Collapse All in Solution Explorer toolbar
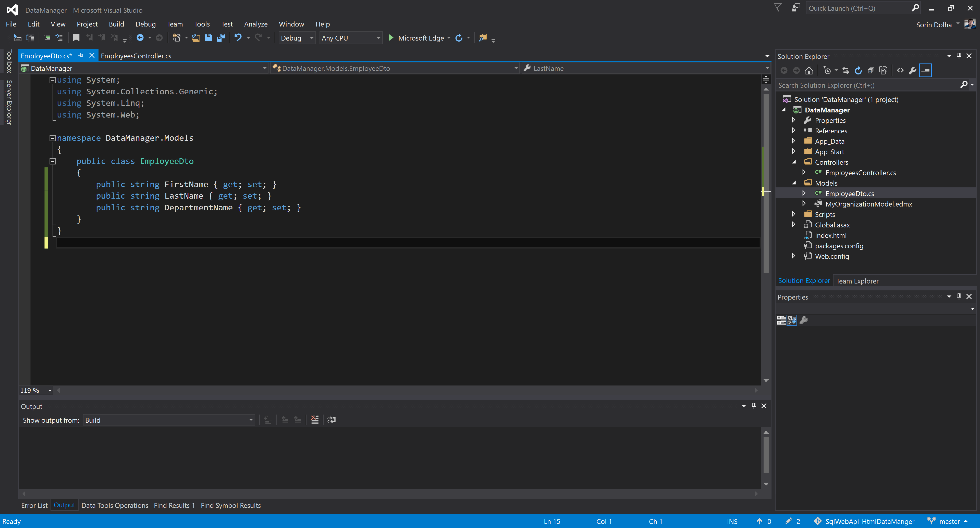The image size is (980, 528). 871,70
